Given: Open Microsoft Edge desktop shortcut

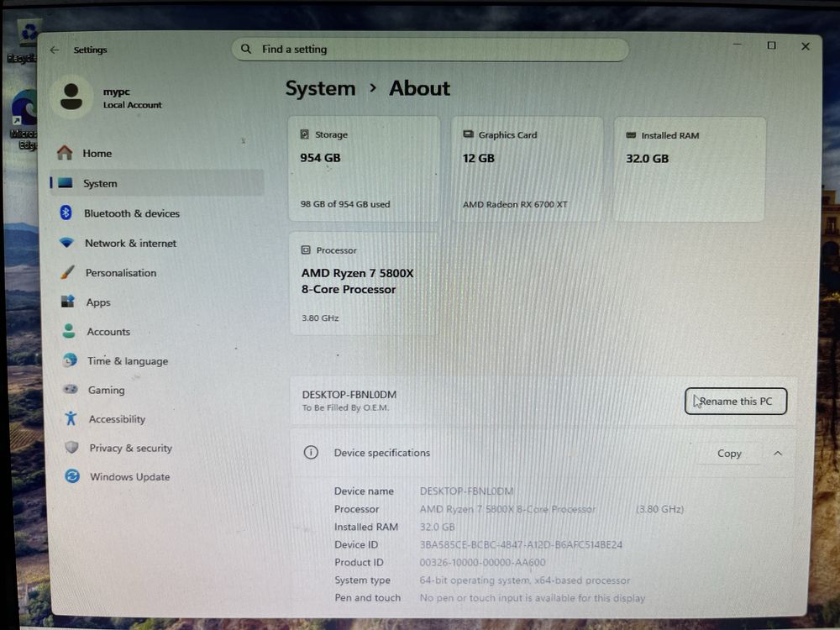Looking at the screenshot, I should 24,120.
